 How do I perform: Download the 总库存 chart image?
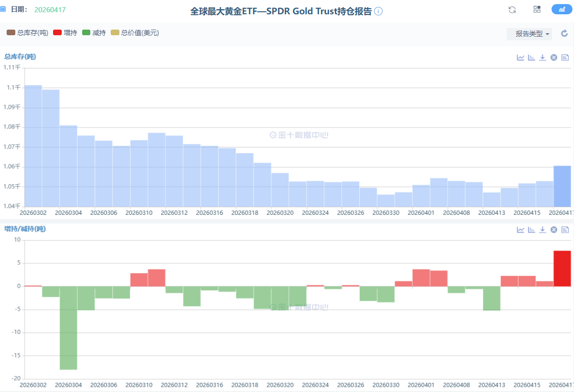542,58
